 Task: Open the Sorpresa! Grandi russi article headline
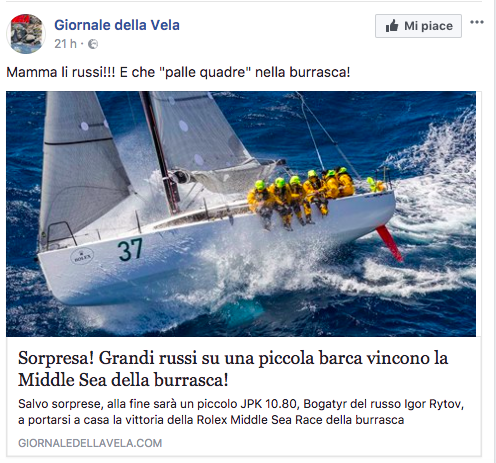[233, 369]
